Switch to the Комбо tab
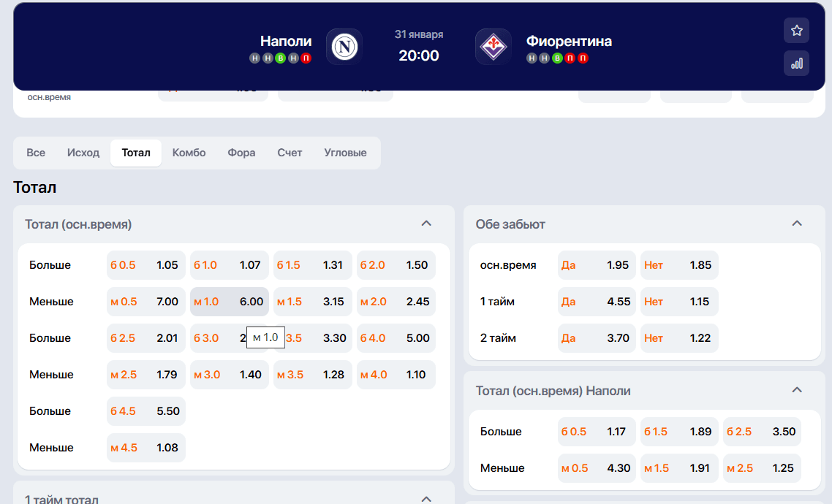Image resolution: width=832 pixels, height=504 pixels. pos(189,153)
